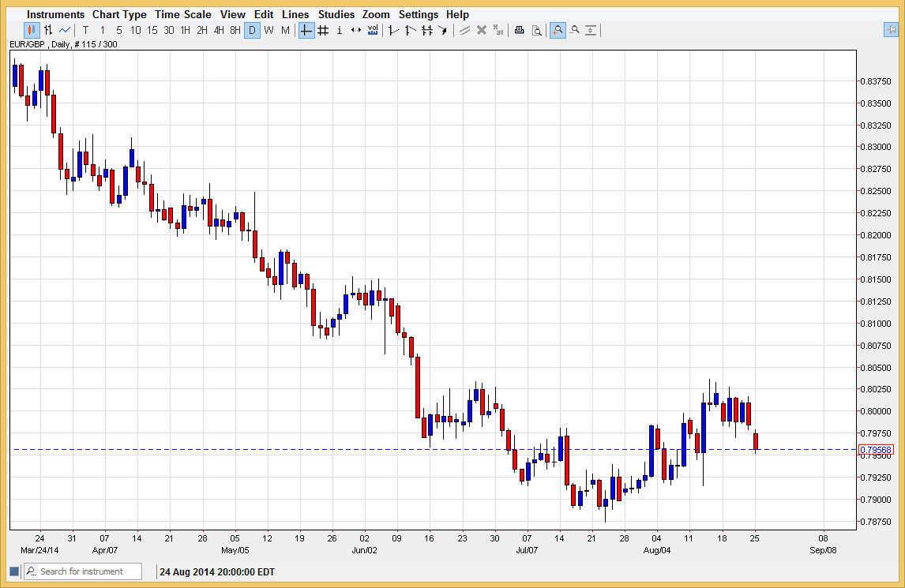905x588 pixels.
Task: Remove all drawings with the X-all icon
Action: (x=498, y=30)
